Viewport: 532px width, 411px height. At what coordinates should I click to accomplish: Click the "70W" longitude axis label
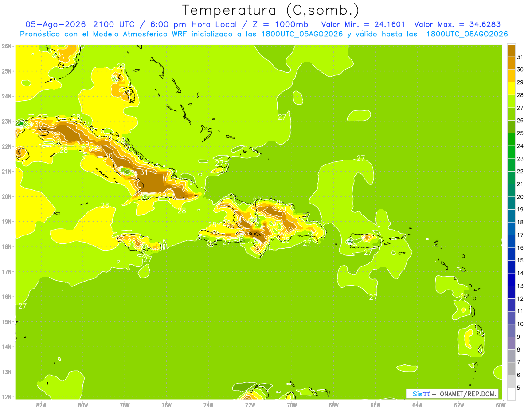(x=292, y=405)
